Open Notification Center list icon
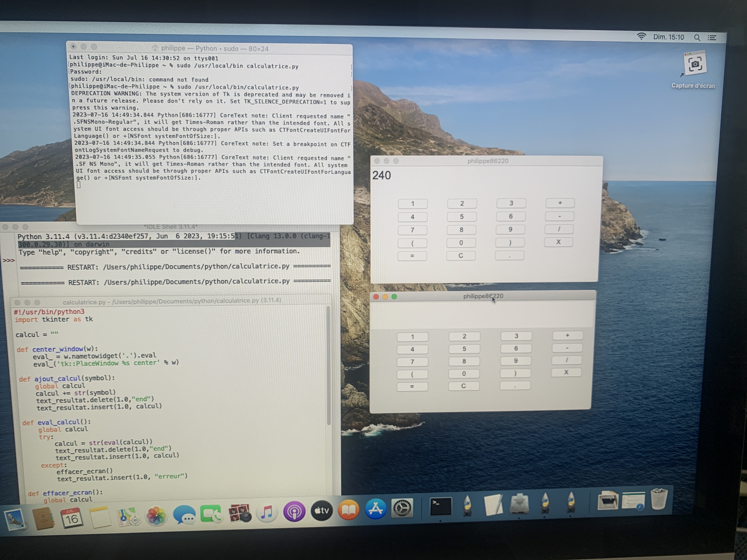Viewport: 747px width, 560px height. (x=712, y=38)
